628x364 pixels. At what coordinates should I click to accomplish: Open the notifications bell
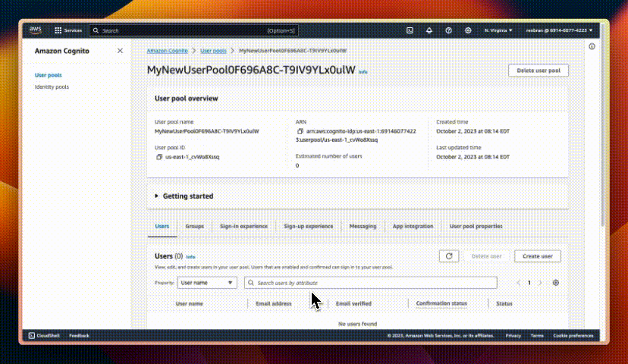point(429,30)
